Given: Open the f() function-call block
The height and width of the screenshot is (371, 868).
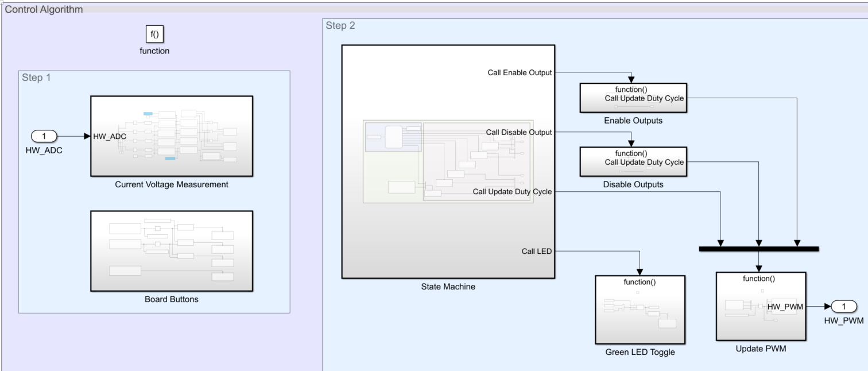Looking at the screenshot, I should 154,34.
